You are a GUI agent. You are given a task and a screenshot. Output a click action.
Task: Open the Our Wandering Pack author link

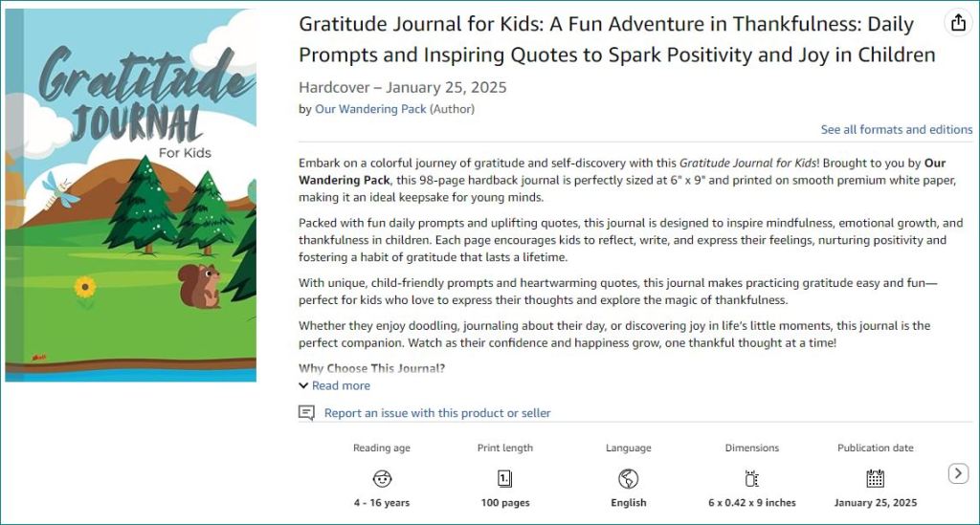pyautogui.click(x=370, y=109)
